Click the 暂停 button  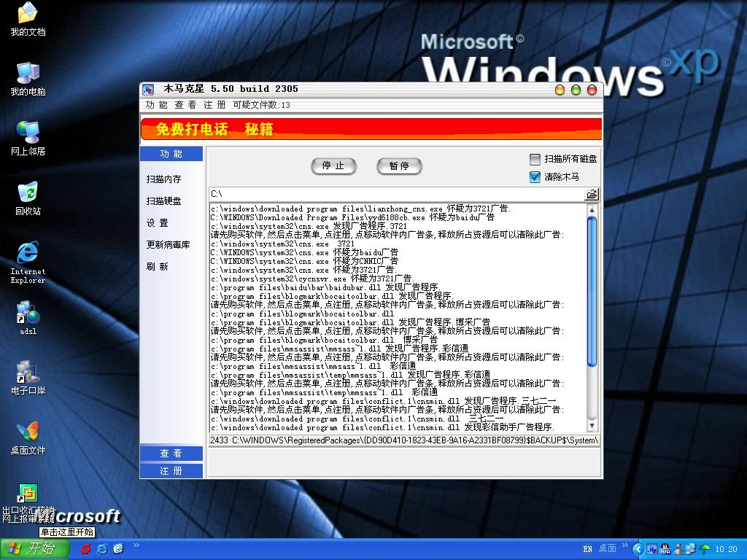[399, 166]
